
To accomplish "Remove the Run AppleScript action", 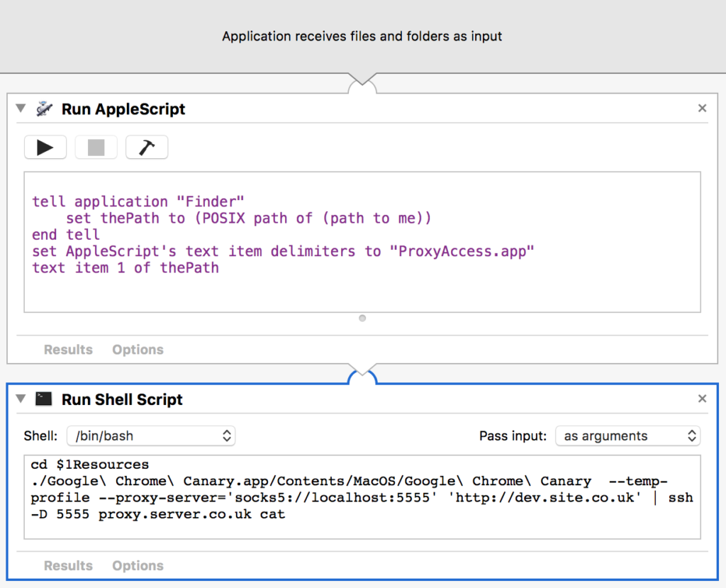I will point(702,108).
